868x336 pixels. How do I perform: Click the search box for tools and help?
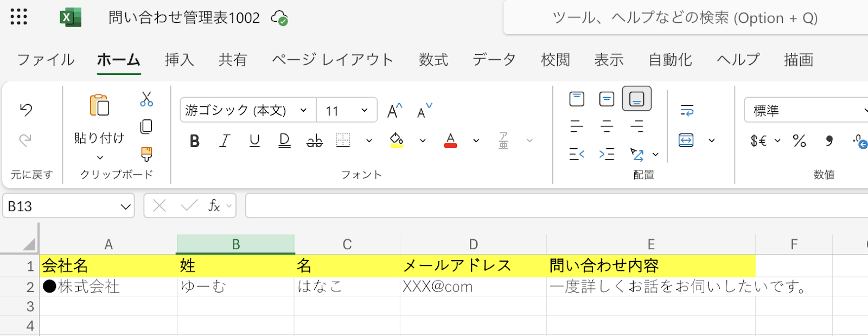(685, 18)
